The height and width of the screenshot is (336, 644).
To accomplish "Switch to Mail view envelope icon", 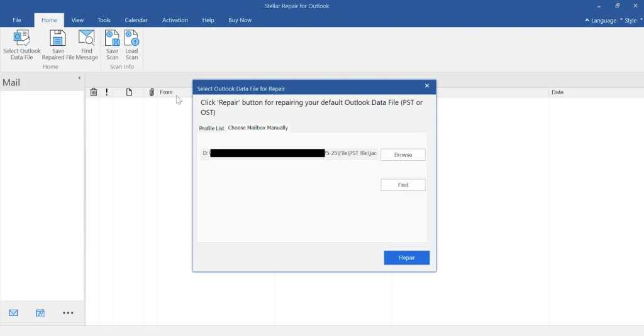I will point(14,313).
